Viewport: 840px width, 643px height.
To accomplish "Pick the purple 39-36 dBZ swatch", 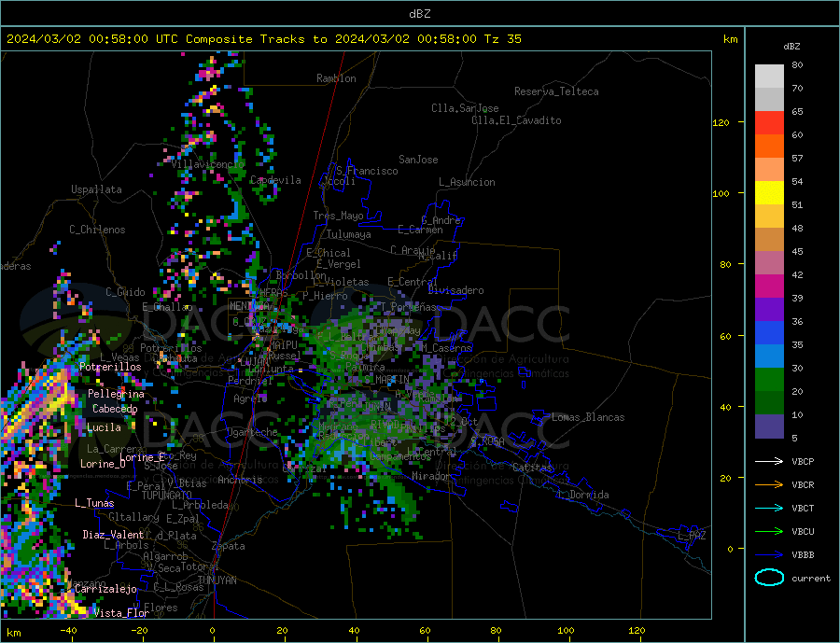I will pos(769,309).
